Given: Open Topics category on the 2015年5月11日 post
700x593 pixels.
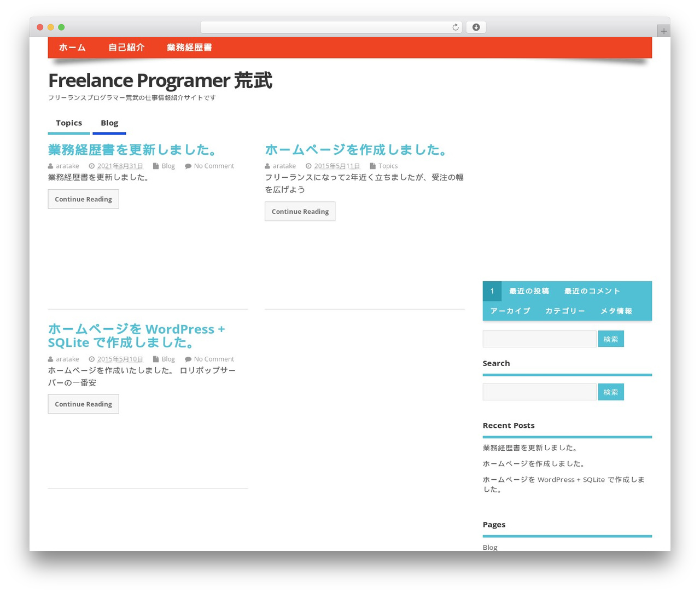Looking at the screenshot, I should (388, 166).
